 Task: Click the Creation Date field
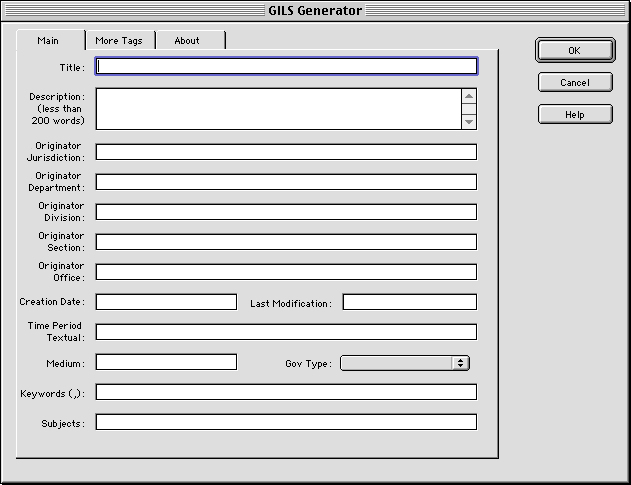(166, 302)
